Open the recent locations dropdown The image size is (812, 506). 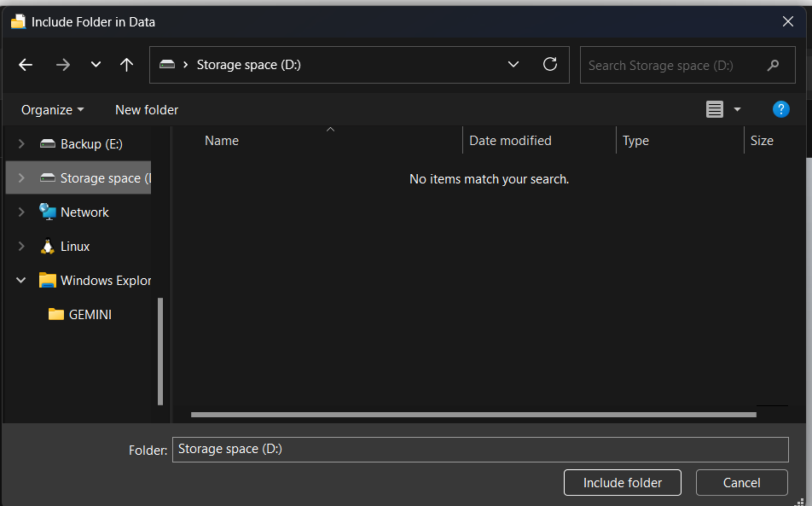pos(96,65)
